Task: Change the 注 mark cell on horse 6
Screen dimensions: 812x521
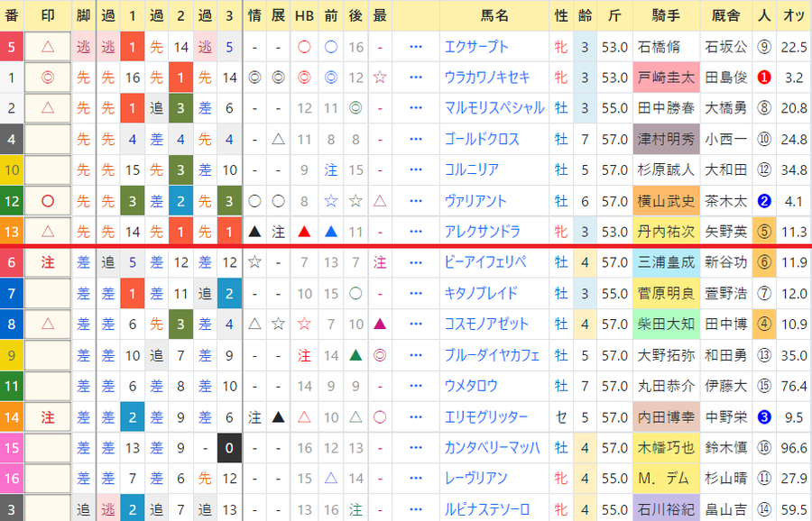Action: pos(48,263)
